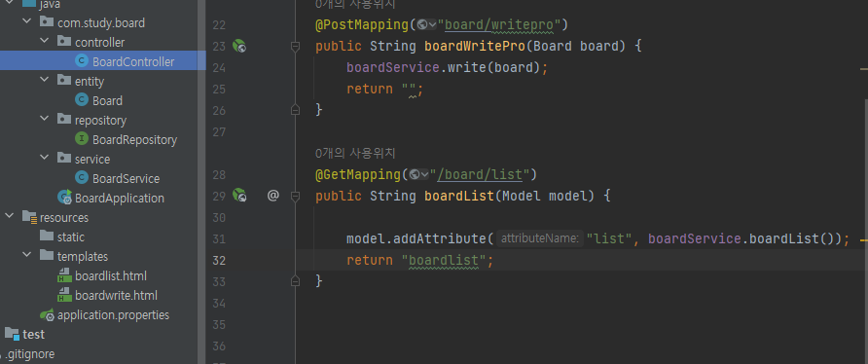
Task: Open the Board entity class
Action: click(107, 100)
